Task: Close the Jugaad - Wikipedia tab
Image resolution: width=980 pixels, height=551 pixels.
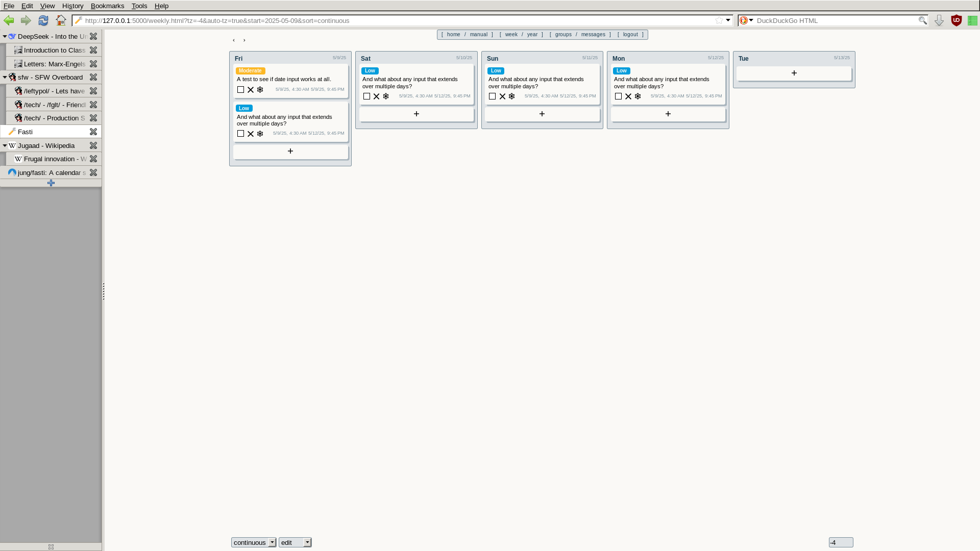Action: (x=93, y=145)
